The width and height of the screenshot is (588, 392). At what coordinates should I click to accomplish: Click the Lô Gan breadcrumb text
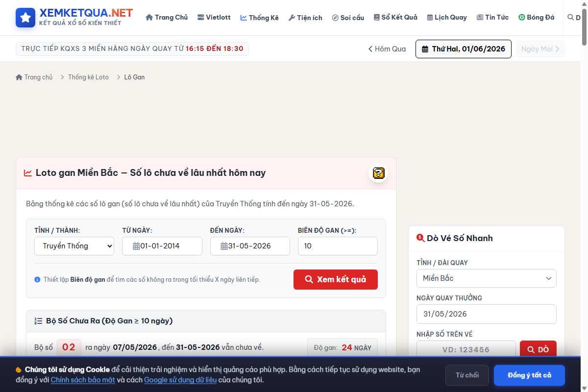pyautogui.click(x=134, y=77)
